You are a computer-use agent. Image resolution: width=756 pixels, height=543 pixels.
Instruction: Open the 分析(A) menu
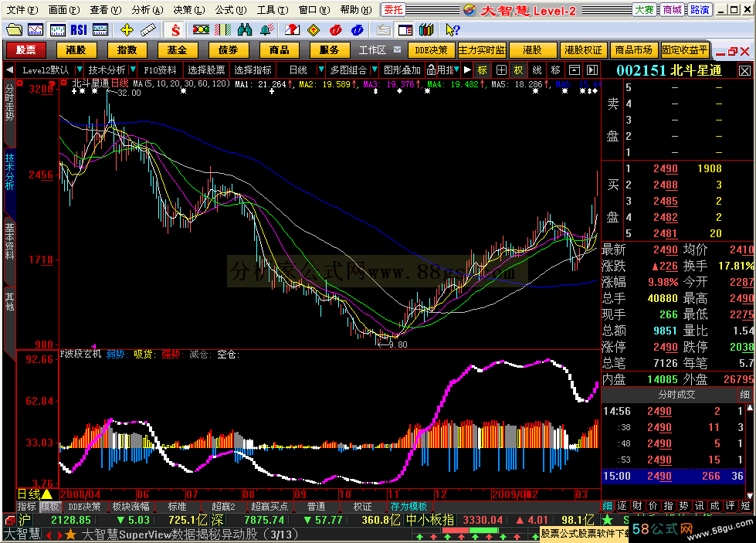147,9
